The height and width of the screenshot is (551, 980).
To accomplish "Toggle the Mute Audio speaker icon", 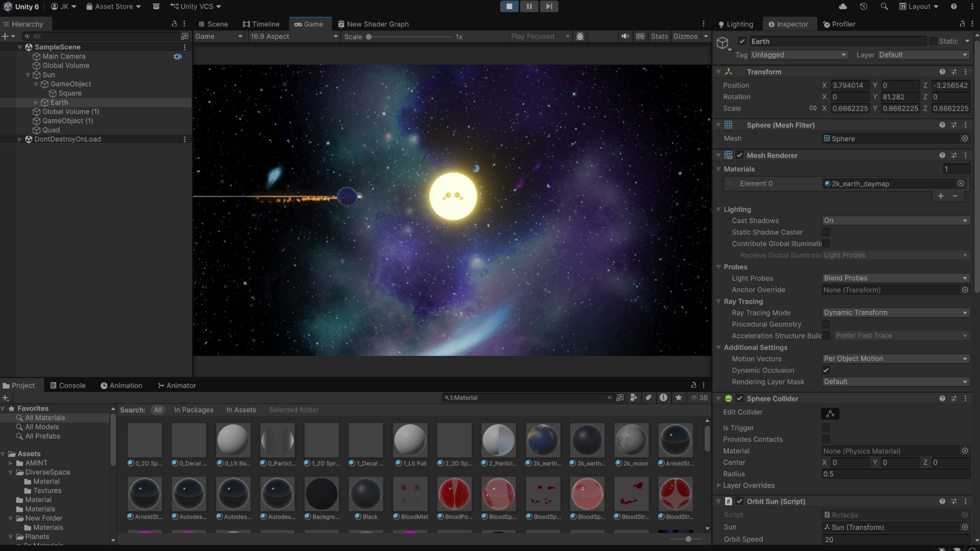I will [625, 36].
